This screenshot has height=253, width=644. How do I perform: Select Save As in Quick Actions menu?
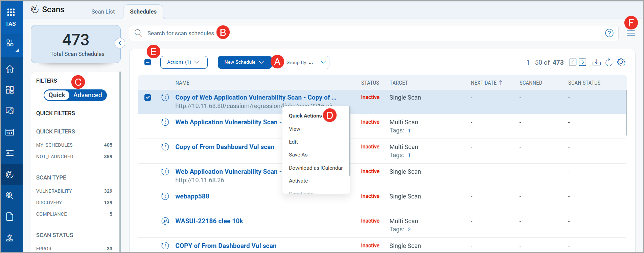click(x=298, y=155)
